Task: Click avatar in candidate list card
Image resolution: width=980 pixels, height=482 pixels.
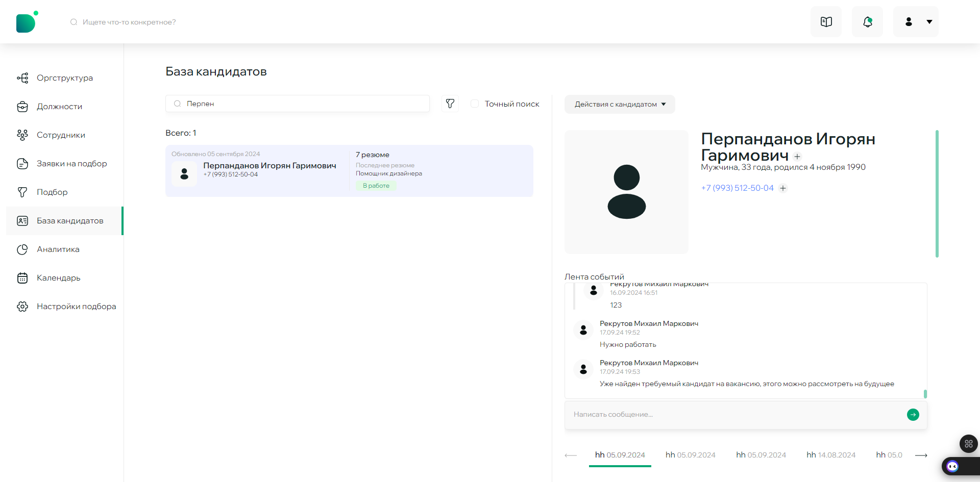Action: (x=184, y=174)
